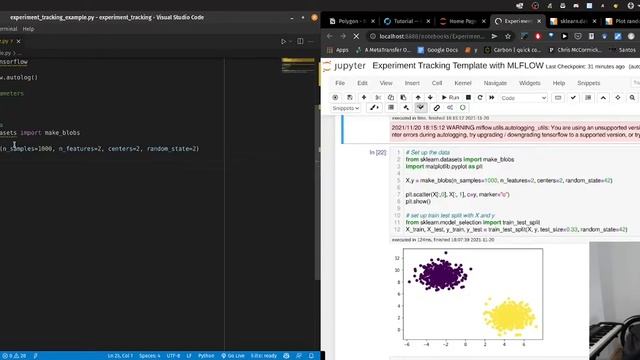Click the collapse up-chevron toolbar icon
This screenshot has width=640, height=360.
tap(603, 98)
